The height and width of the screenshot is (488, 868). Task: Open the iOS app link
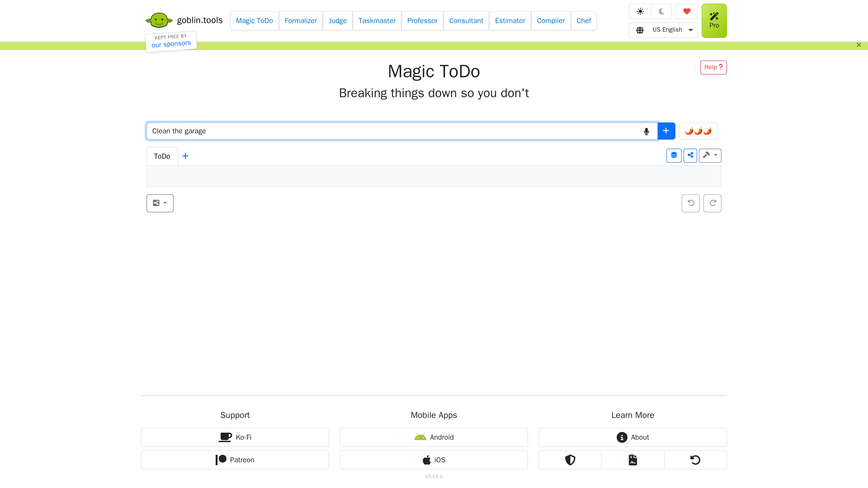coord(434,460)
